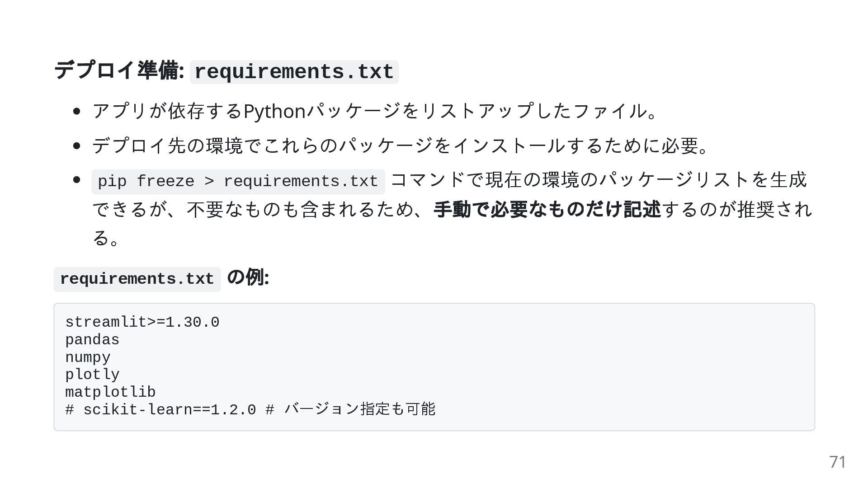This screenshot has height=488, width=868.
Task: Click the heading text デプロイ準備
Action: (x=118, y=71)
